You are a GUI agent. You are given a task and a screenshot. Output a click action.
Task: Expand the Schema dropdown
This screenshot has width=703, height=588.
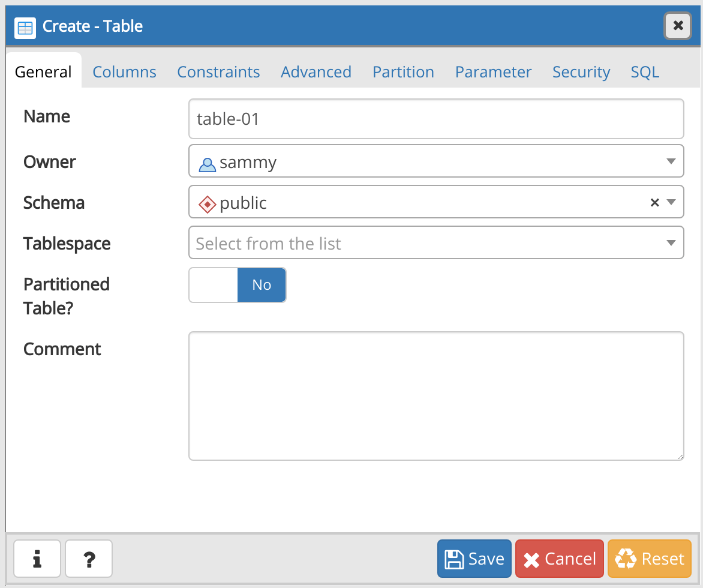(x=670, y=202)
